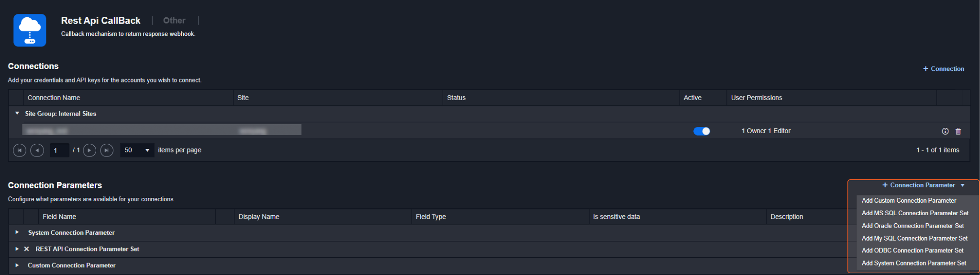Pick Add ODBC Connection Parameter Set
The width and height of the screenshot is (980, 275).
[x=913, y=251]
